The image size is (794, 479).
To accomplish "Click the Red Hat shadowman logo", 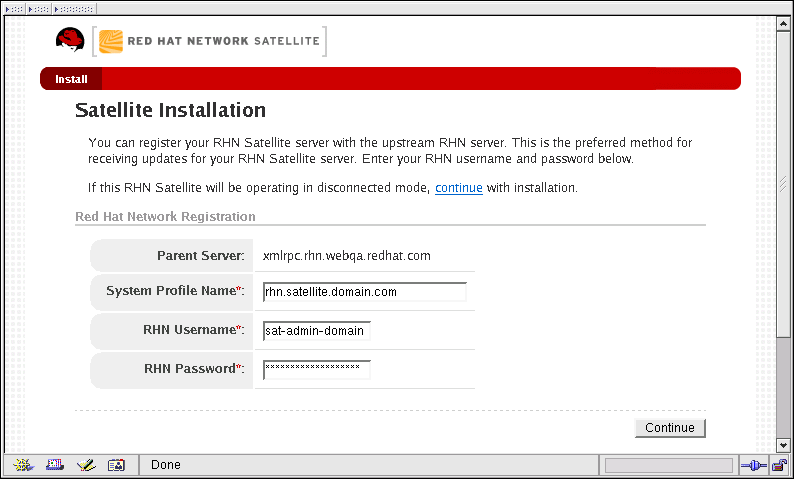I will coord(70,41).
